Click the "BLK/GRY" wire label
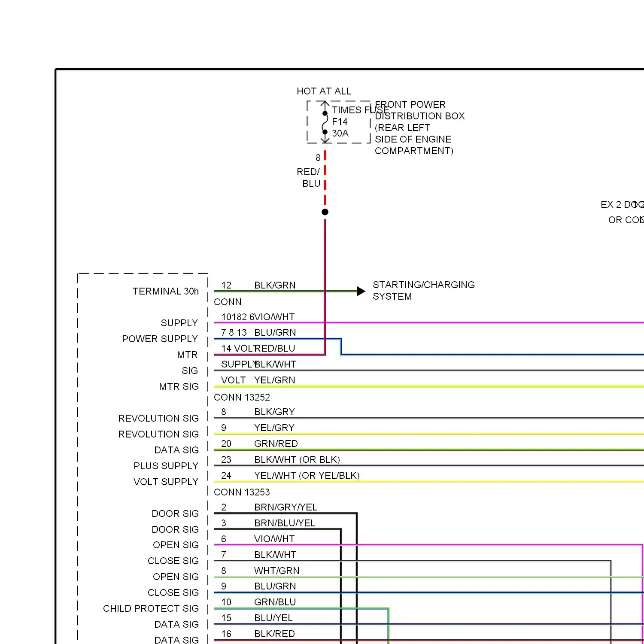The width and height of the screenshot is (644, 644). [275, 412]
